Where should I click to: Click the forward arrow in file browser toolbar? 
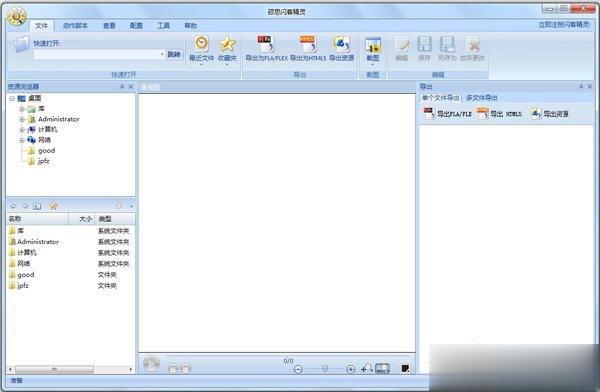coord(26,206)
